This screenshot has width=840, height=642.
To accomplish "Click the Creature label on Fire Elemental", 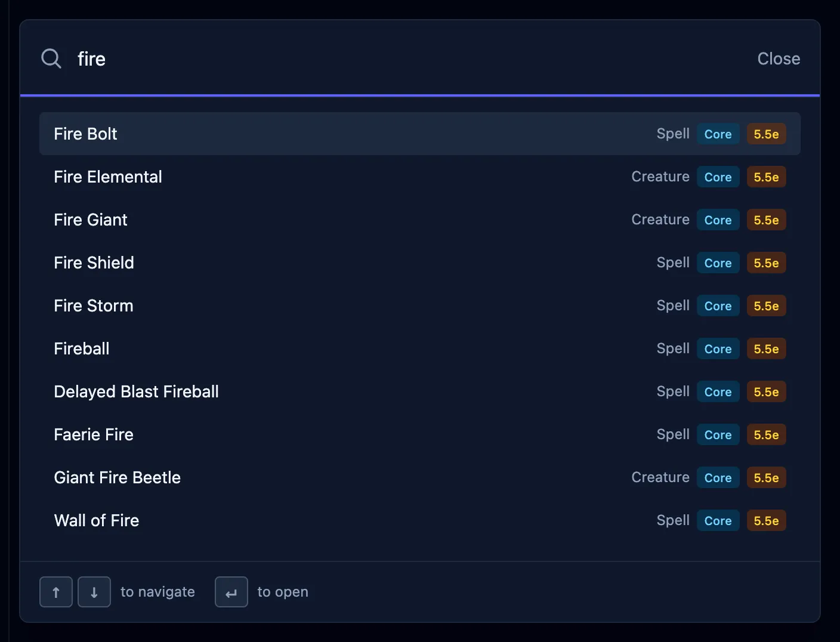I will tap(660, 177).
